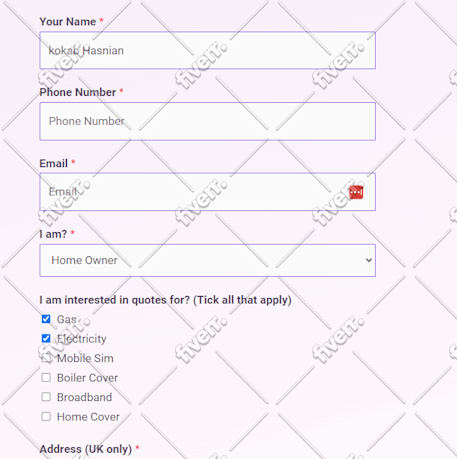Screen dimensions: 457x459
Task: Click the 'Mobile Sim' option label
Action: click(85, 358)
